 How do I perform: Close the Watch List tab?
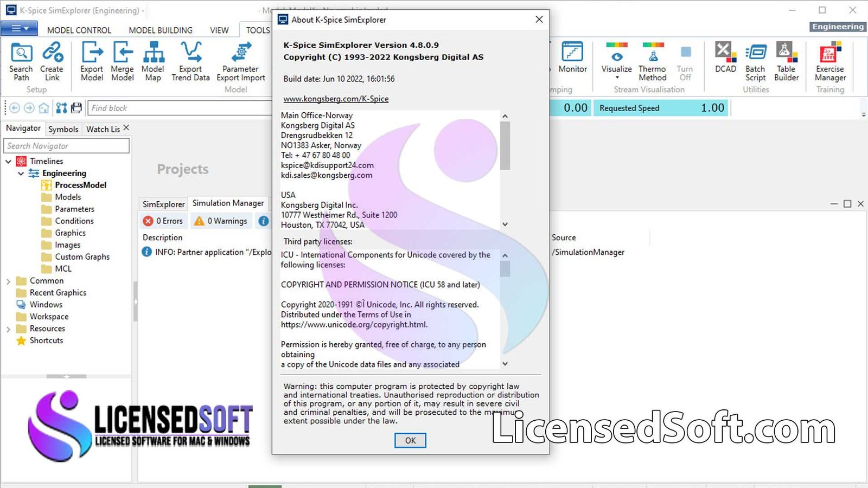(126, 128)
